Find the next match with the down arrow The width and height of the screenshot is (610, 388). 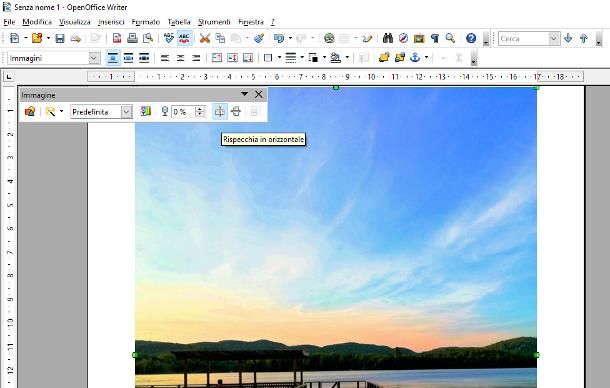(568, 38)
